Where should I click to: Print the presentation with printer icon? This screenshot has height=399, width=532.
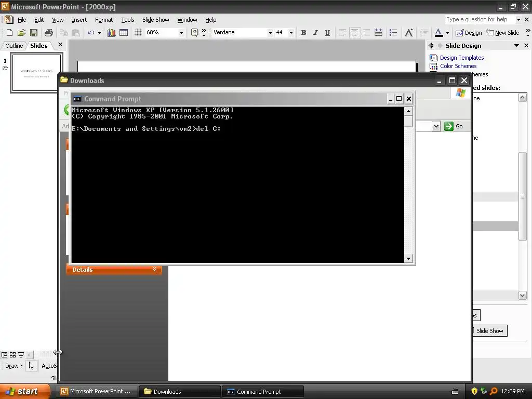tap(48, 33)
